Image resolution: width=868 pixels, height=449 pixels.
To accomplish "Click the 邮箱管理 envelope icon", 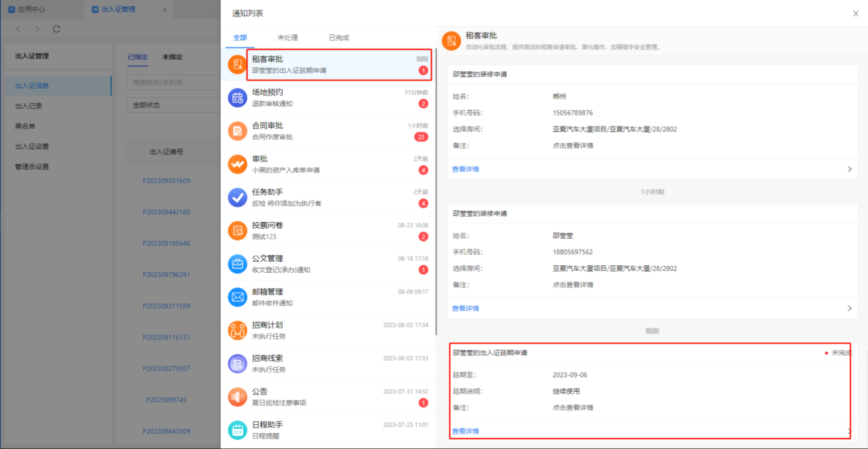I will 237,297.
